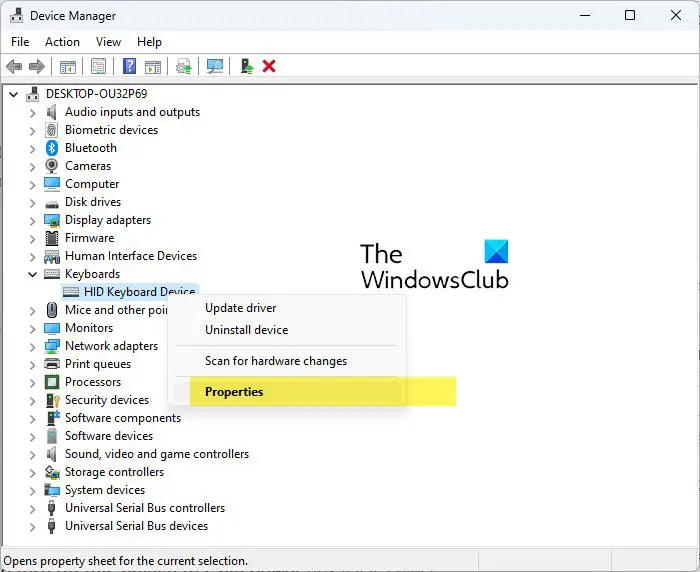Click the Audio inputs speaker icon

click(x=52, y=112)
